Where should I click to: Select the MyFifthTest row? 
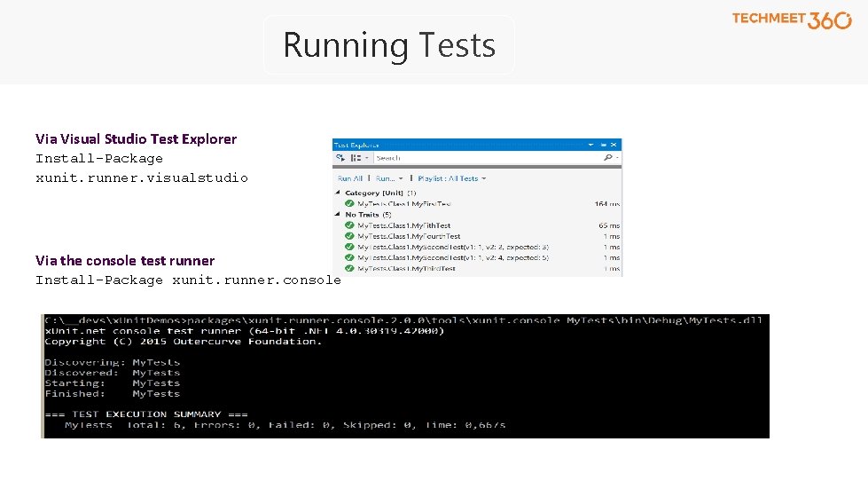pyautogui.click(x=477, y=225)
